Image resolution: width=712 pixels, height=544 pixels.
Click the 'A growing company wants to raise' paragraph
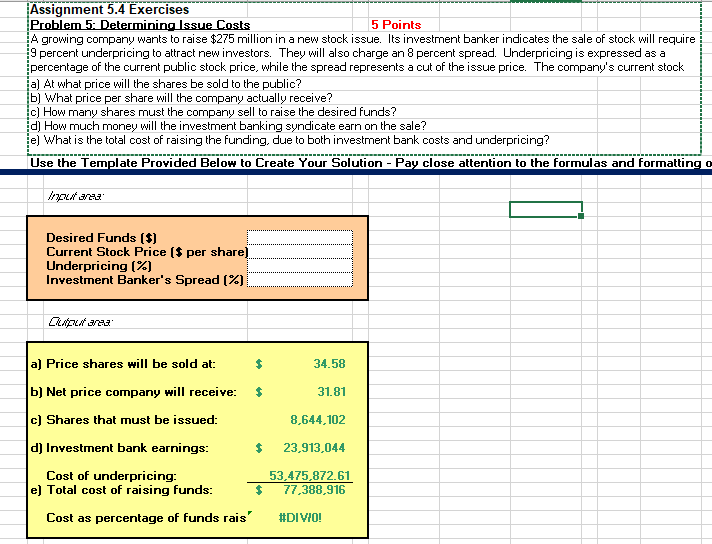click(362, 53)
